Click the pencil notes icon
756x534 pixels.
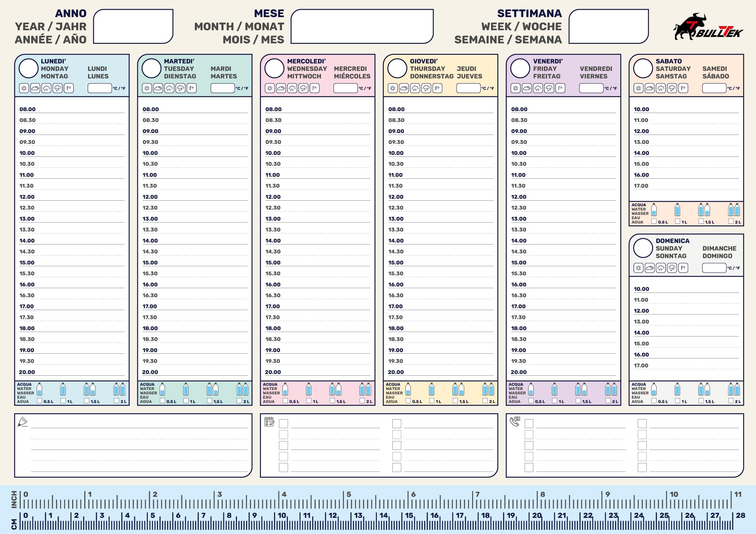[23, 422]
